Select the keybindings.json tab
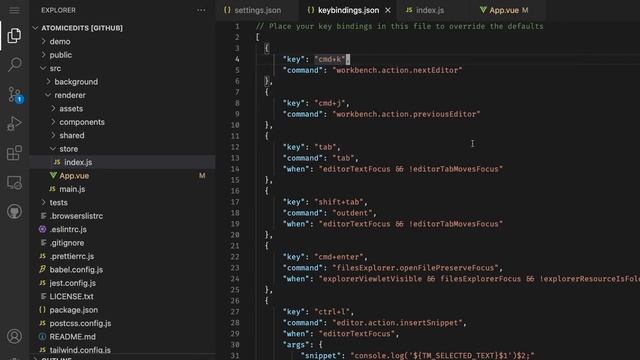The width and height of the screenshot is (640, 360). tap(348, 10)
